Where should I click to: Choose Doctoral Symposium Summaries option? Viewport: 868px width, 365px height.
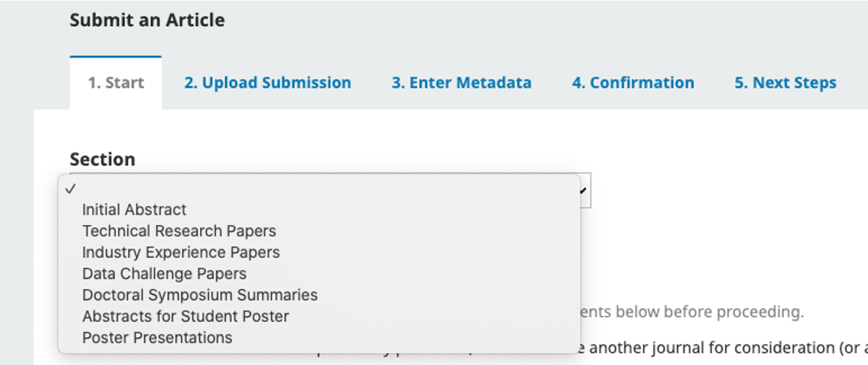(x=200, y=295)
